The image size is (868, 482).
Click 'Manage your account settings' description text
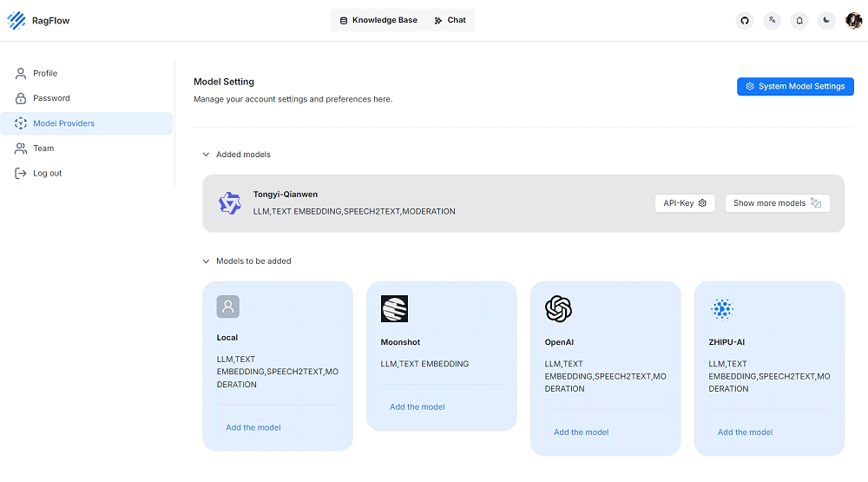point(293,99)
